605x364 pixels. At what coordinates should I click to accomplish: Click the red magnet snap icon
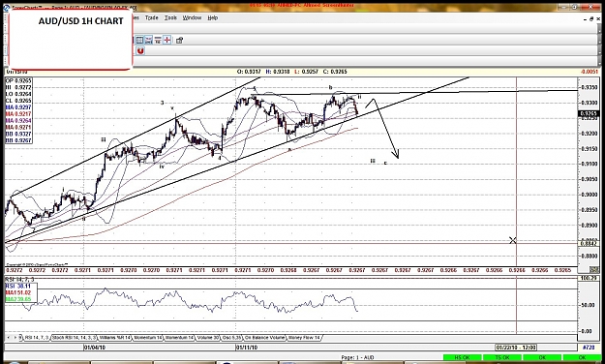(x=140, y=51)
